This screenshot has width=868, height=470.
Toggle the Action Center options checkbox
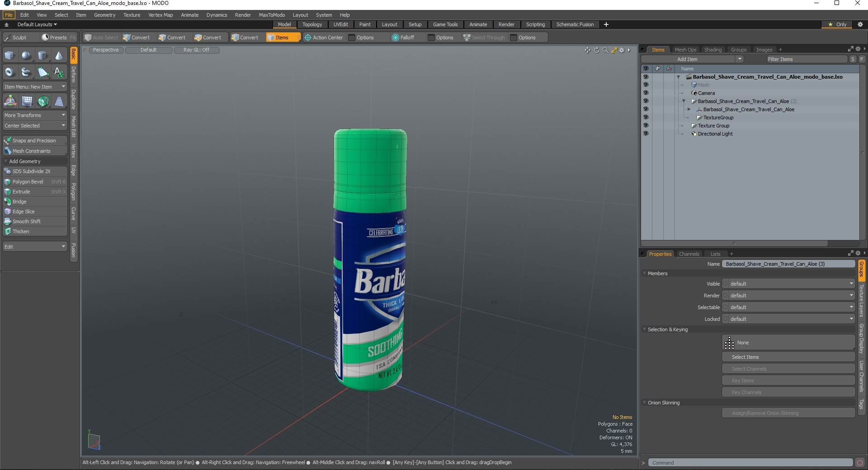tap(352, 38)
